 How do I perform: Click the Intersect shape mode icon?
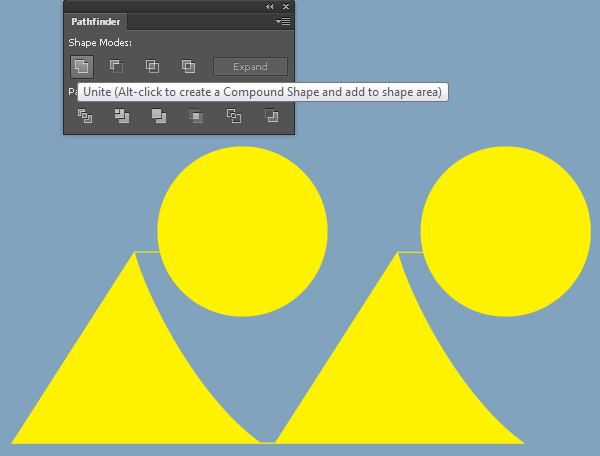tap(152, 66)
